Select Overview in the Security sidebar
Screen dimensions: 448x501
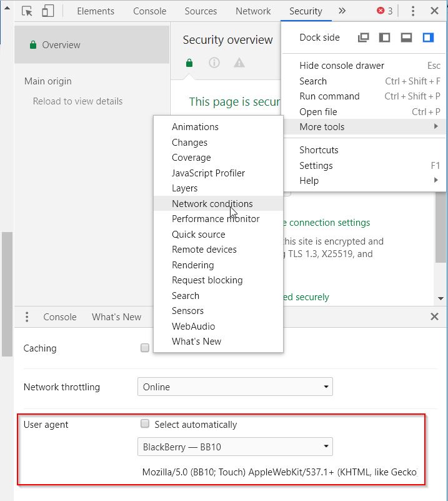pyautogui.click(x=61, y=45)
